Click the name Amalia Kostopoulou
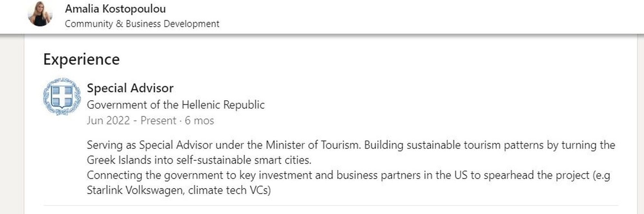This screenshot has width=644, height=214. (115, 9)
